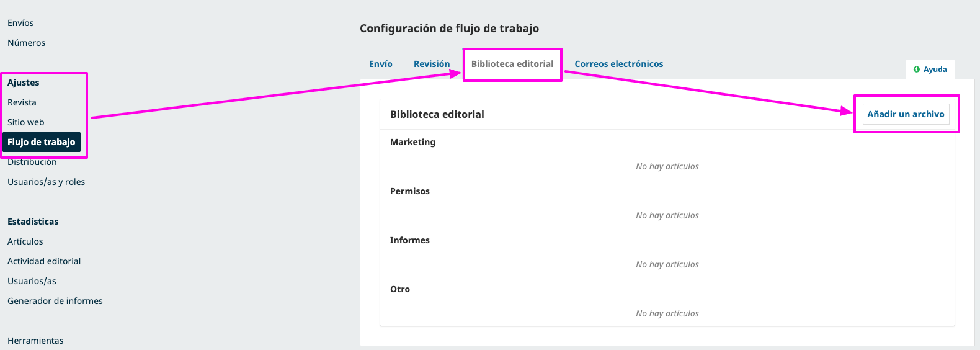This screenshot has width=980, height=350.
Task: Open Sitio web settings
Action: (26, 122)
